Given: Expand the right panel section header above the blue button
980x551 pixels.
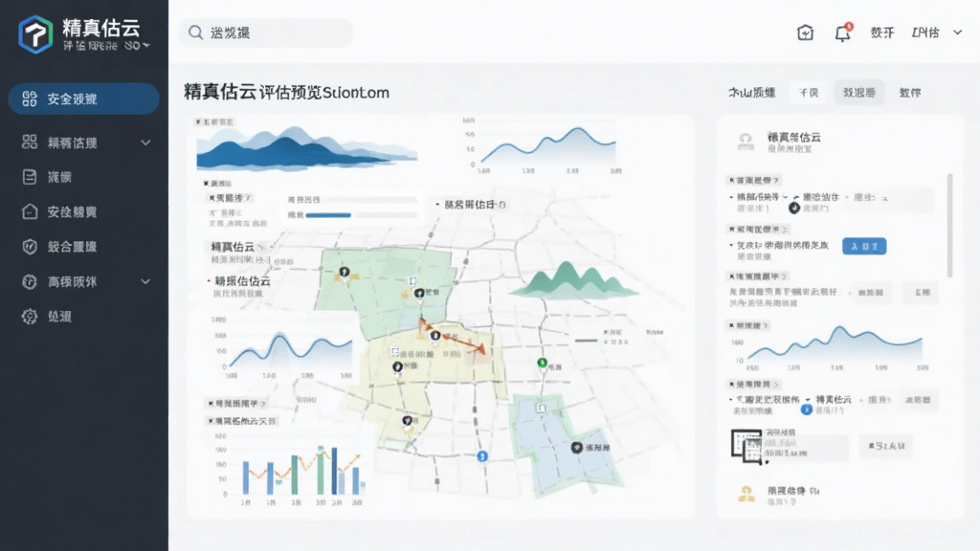Looking at the screenshot, I should pos(758,230).
